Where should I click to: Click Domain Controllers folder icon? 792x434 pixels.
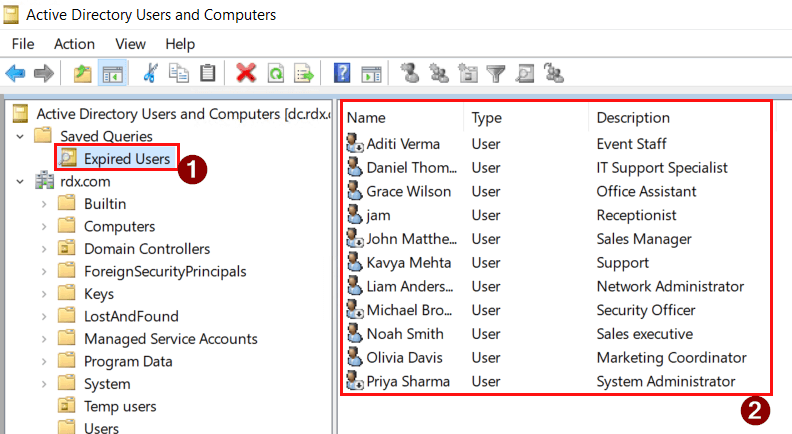67,249
